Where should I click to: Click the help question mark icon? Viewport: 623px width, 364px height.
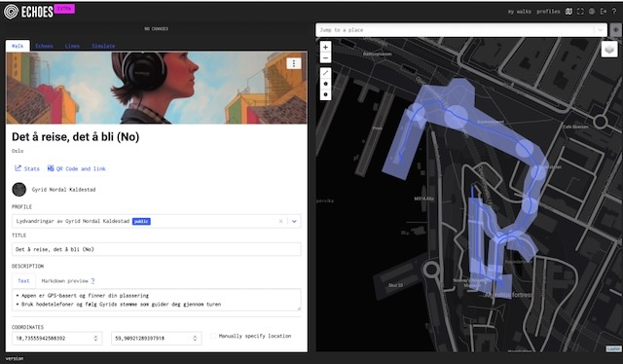(614, 12)
